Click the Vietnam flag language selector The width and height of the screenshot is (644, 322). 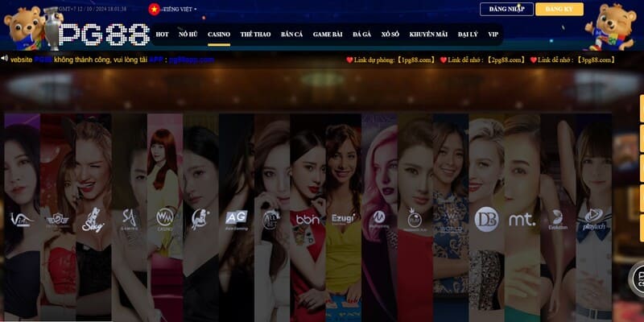(154, 9)
